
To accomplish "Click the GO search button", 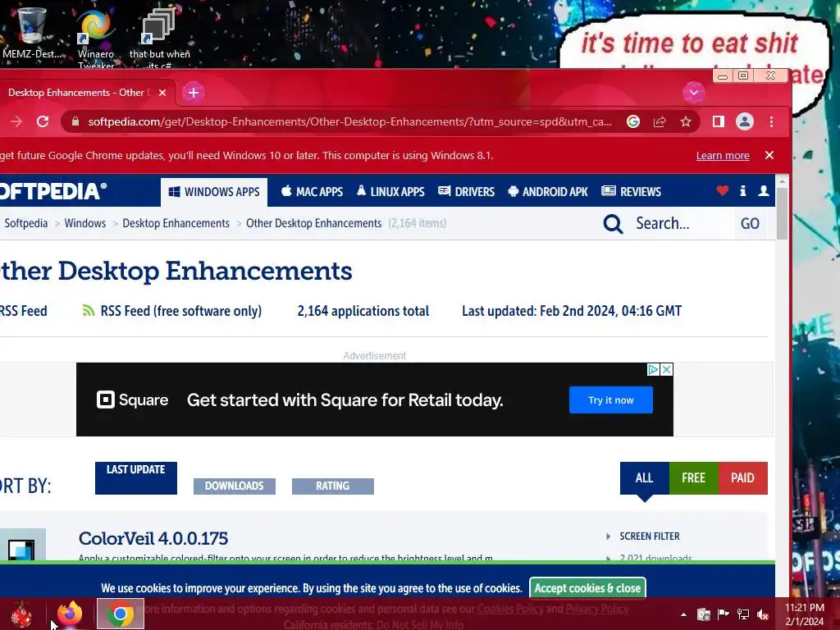I will (x=750, y=223).
